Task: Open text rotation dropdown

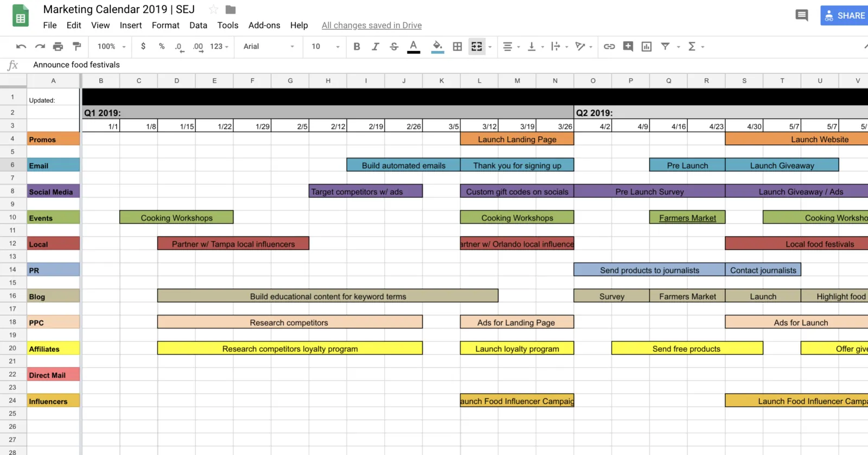Action: (584, 47)
